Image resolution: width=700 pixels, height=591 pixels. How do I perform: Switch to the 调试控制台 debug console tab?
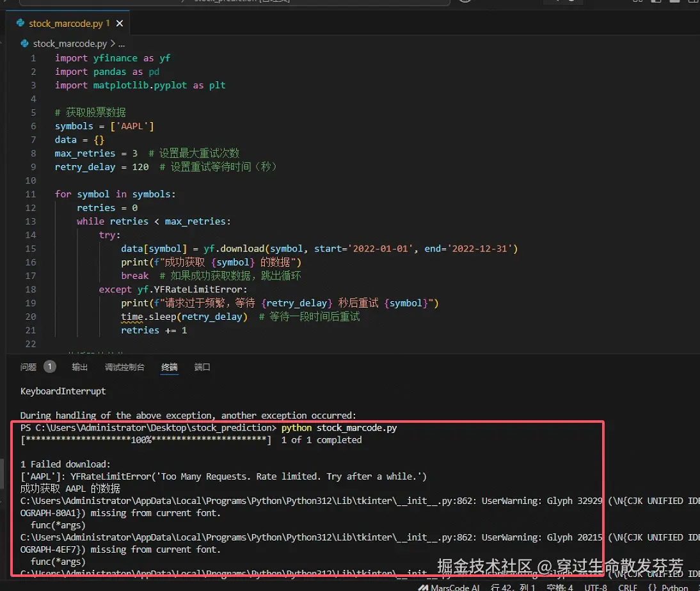coord(125,367)
